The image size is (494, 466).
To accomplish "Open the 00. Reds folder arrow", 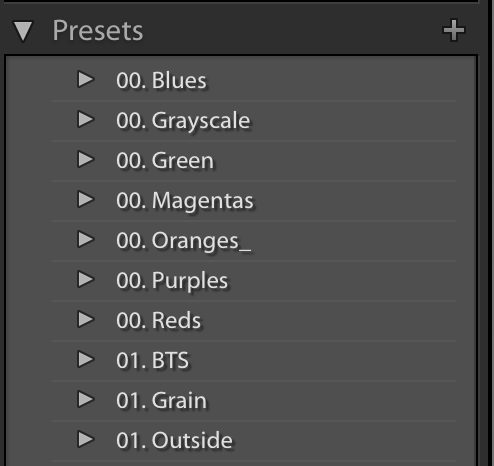I will (x=86, y=320).
